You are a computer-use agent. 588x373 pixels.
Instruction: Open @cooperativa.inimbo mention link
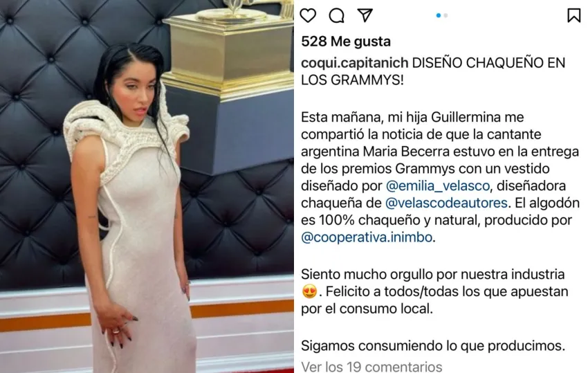tap(367, 237)
